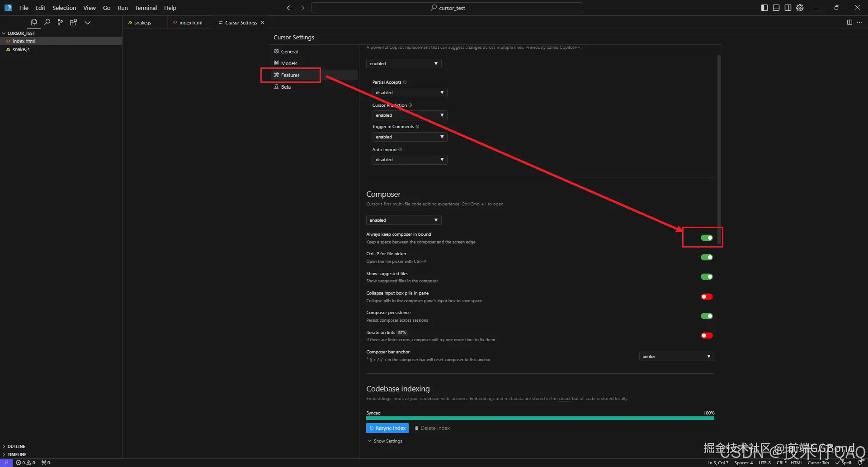Open the Selection menu

point(64,8)
